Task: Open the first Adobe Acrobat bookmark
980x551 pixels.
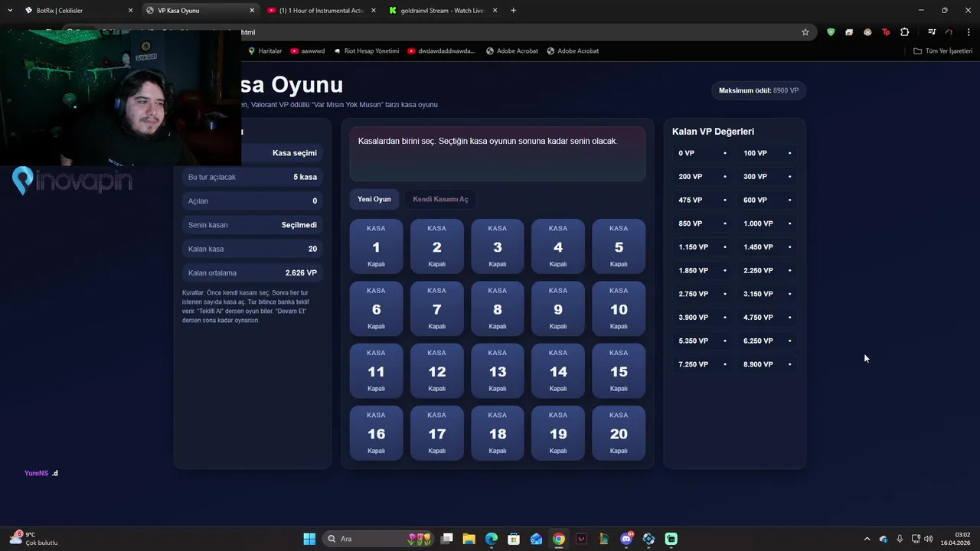Action: 512,51
